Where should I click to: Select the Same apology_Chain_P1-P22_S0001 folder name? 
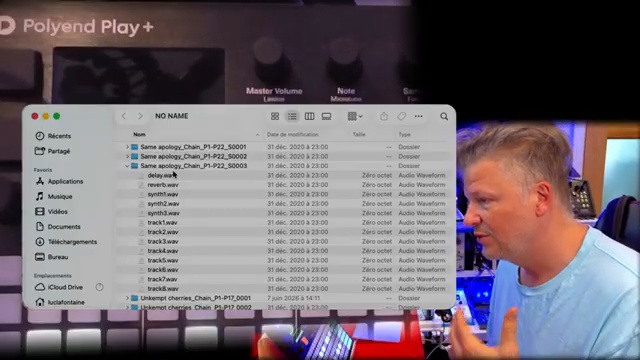click(x=193, y=147)
